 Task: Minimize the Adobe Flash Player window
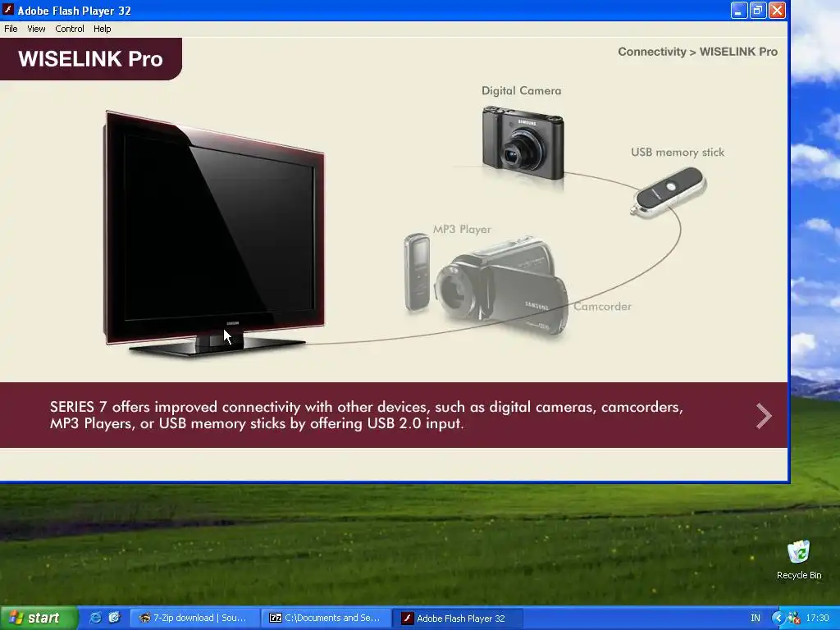(x=739, y=10)
